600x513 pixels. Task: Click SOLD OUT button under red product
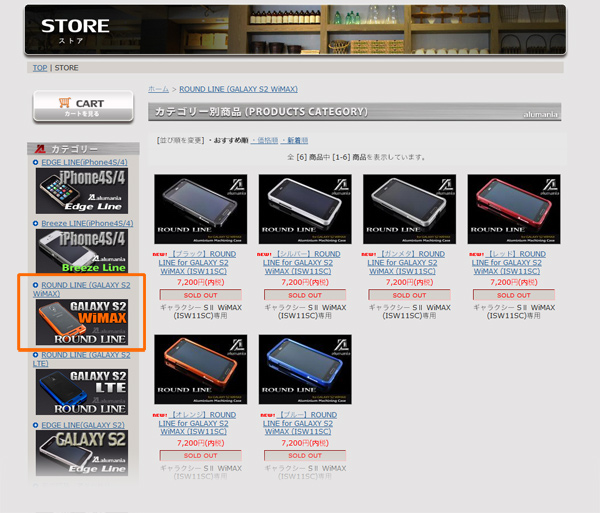514,295
